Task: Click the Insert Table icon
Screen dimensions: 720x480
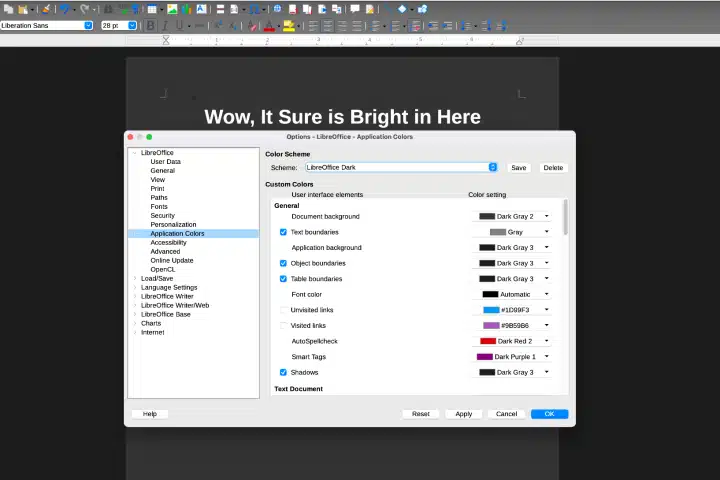Action: 150,9
